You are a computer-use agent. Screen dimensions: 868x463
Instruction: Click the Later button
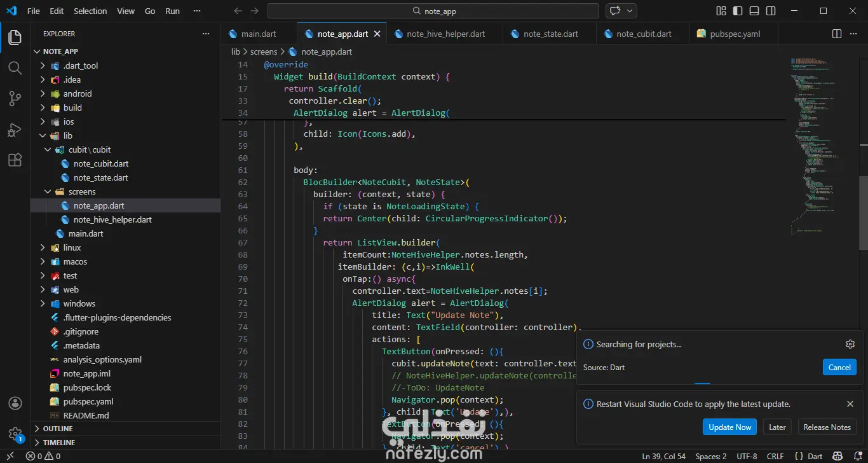click(777, 427)
